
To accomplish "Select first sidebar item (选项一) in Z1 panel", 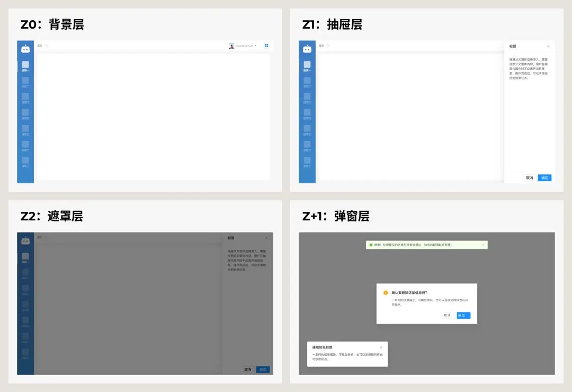I will tap(307, 66).
